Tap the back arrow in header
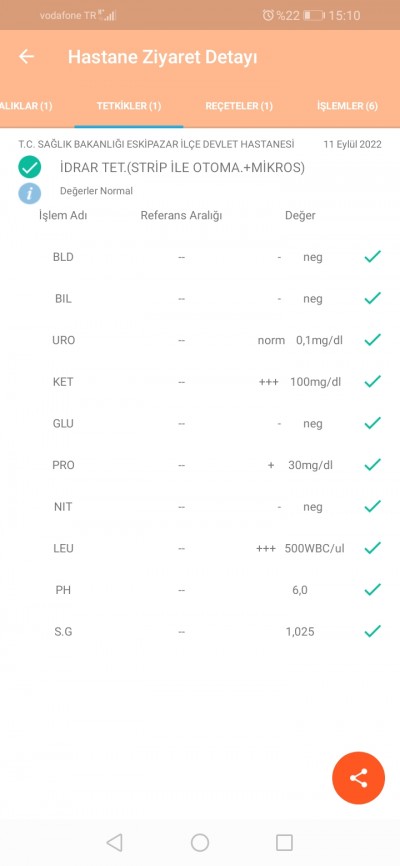400x866 pixels. click(x=26, y=56)
